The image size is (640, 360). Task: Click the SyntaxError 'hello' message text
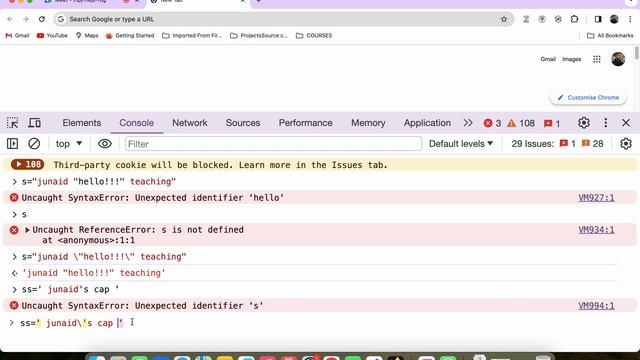(x=153, y=198)
